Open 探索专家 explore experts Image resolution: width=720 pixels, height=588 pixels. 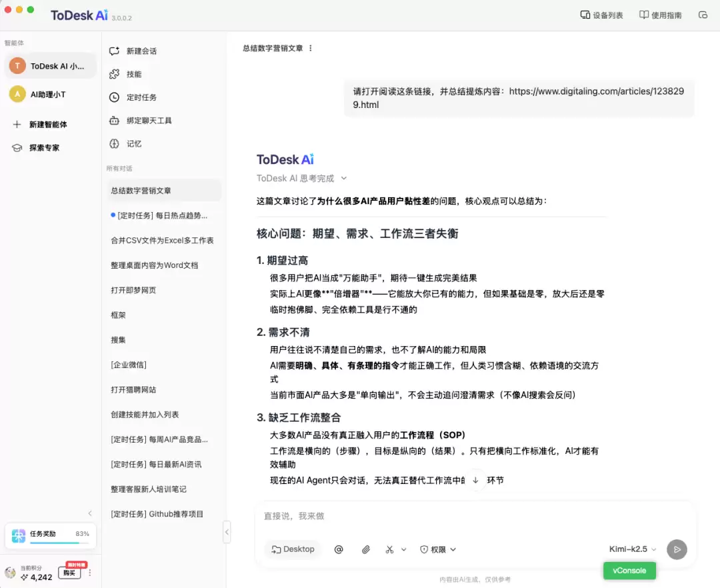click(36, 148)
